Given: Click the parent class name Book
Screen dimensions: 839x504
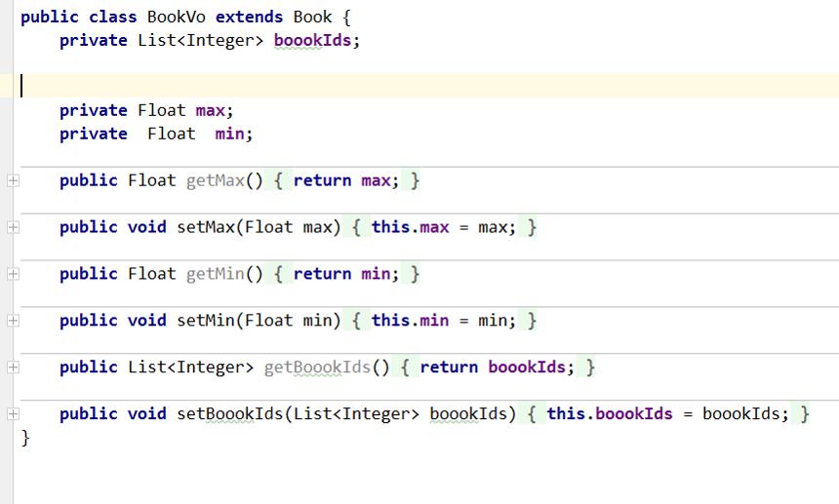Looking at the screenshot, I should [312, 17].
